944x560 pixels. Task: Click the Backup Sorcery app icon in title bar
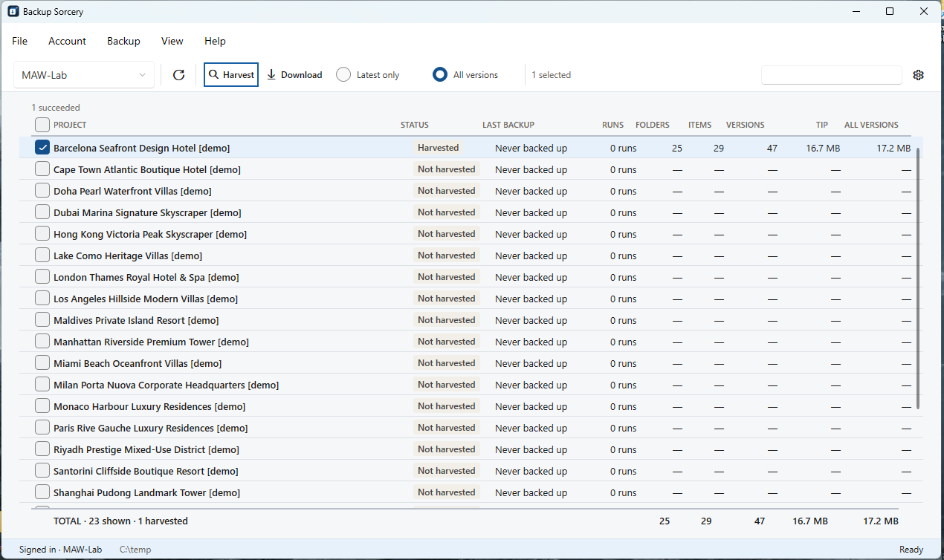pyautogui.click(x=13, y=11)
